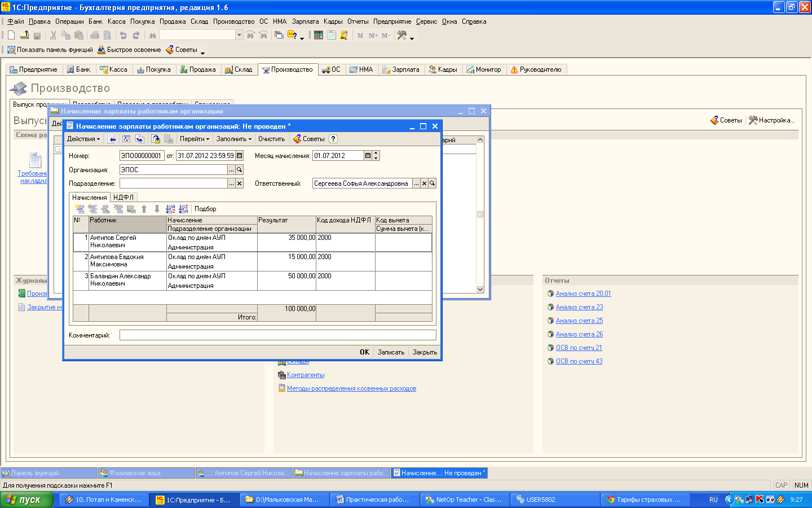Click the second icon after Действия in the document toolbar

[126, 139]
